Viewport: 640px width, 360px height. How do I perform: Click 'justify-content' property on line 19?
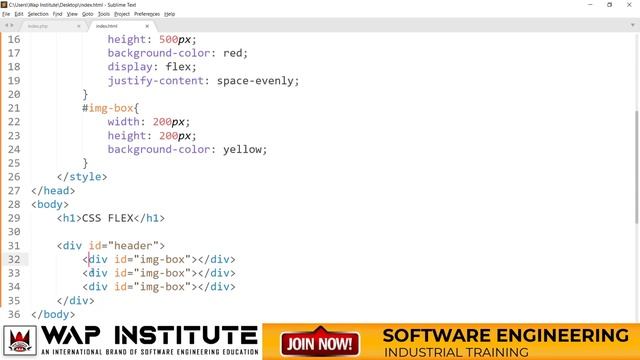coord(156,81)
